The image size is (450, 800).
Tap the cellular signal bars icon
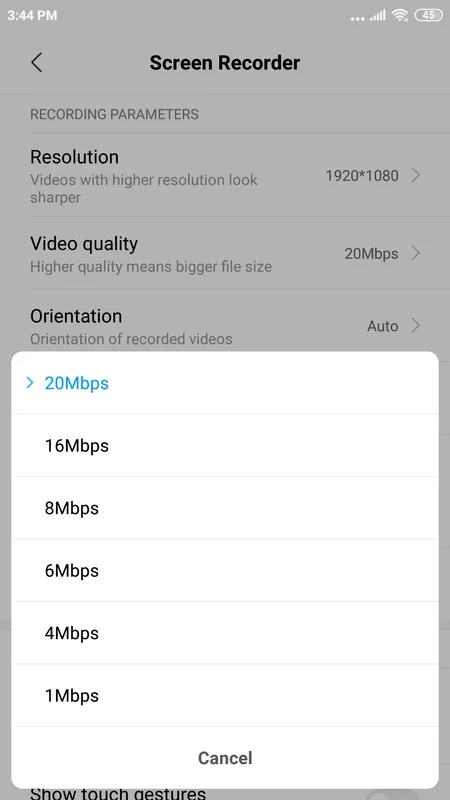pos(378,16)
